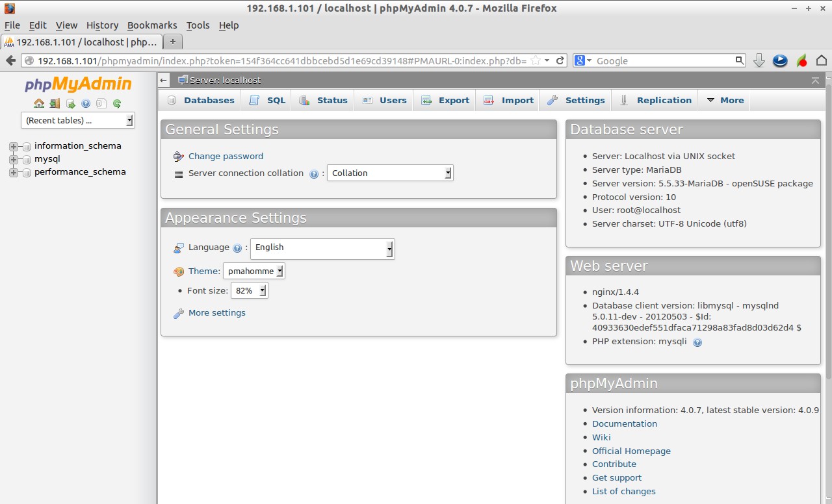Open the Wiki link
This screenshot has height=504, width=832.
coord(601,437)
